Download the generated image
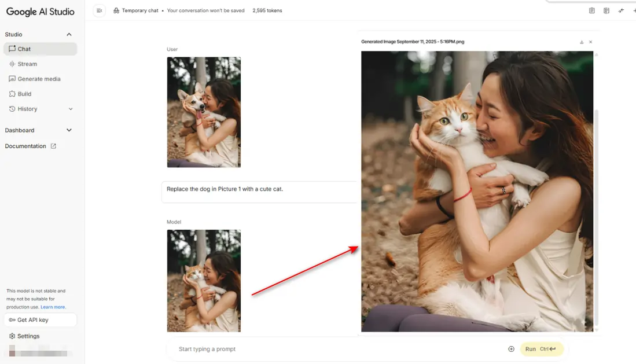 click(x=582, y=42)
